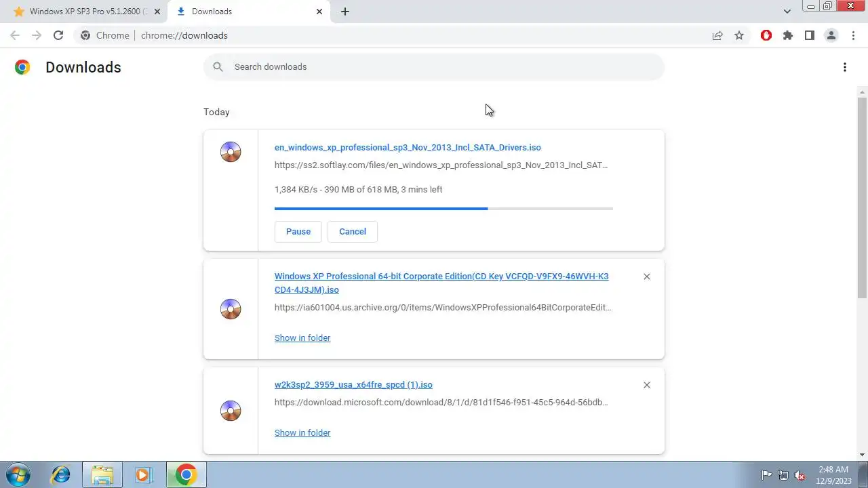This screenshot has width=868, height=488.
Task: Click the browser Forward arrow
Action: pyautogui.click(x=37, y=35)
